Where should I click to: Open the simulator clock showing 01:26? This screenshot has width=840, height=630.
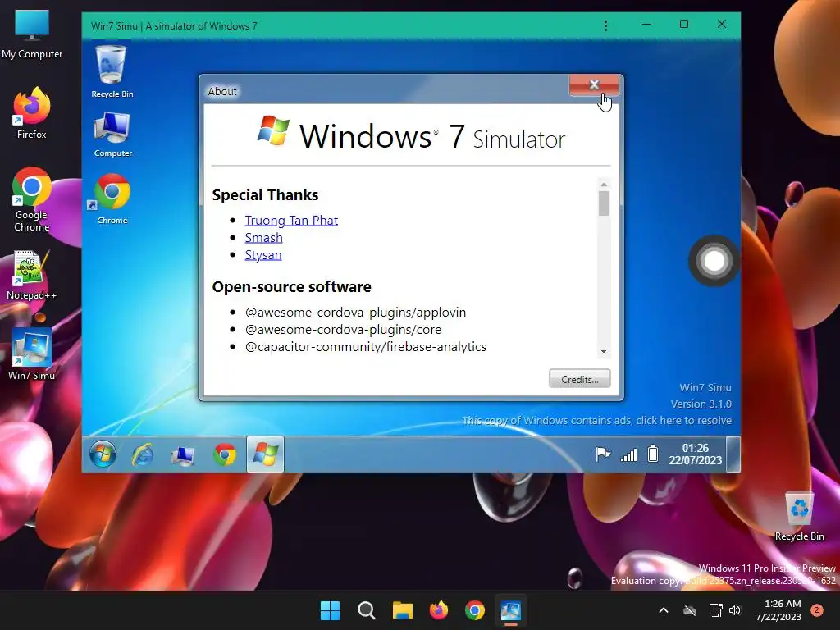696,454
